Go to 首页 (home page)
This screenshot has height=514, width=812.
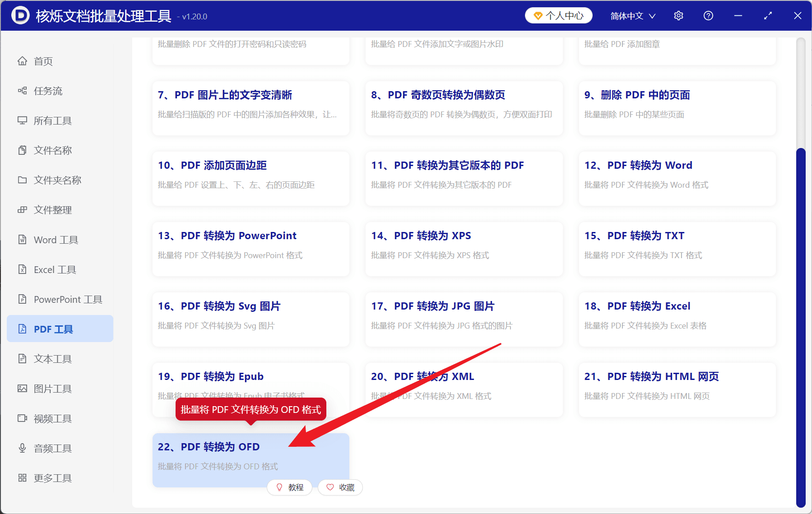coord(43,61)
